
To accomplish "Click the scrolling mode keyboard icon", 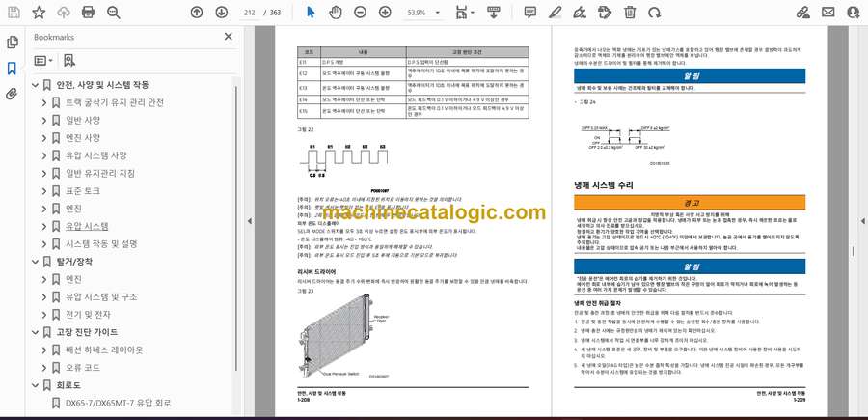I will click(494, 13).
